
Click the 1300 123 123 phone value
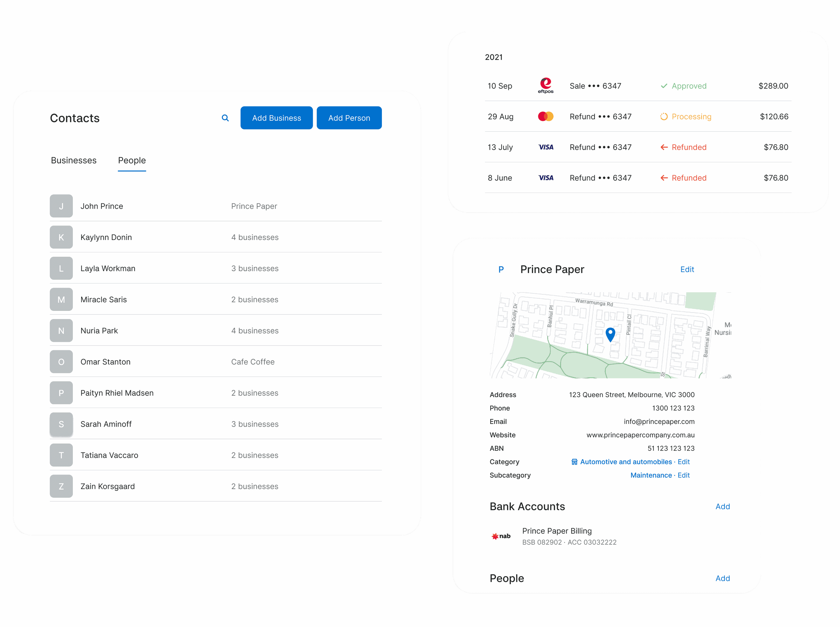673,408
